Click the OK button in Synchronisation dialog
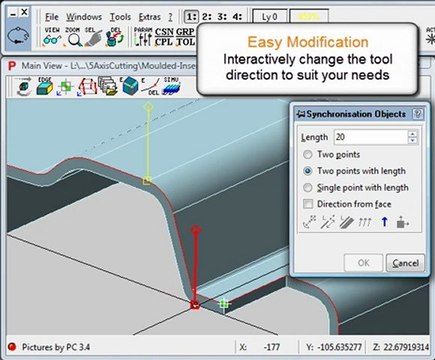The width and height of the screenshot is (435, 360). point(363,263)
